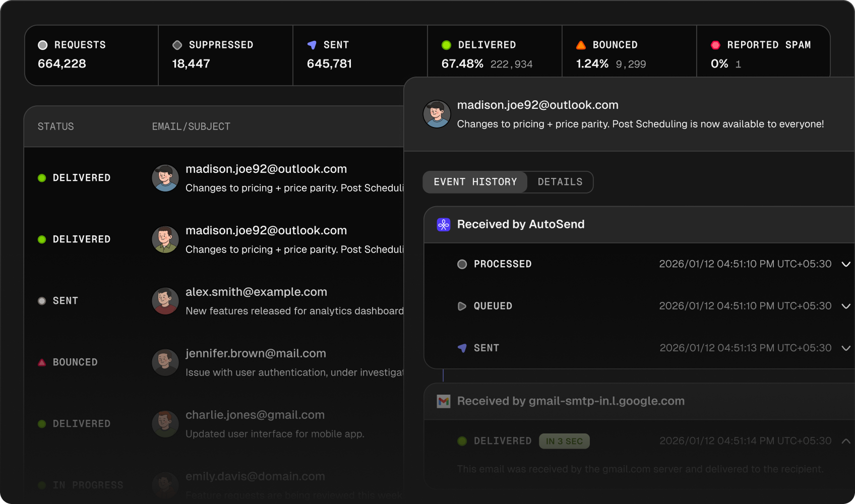Collapse the DELIVERED event details
The height and width of the screenshot is (504, 855).
click(x=845, y=441)
